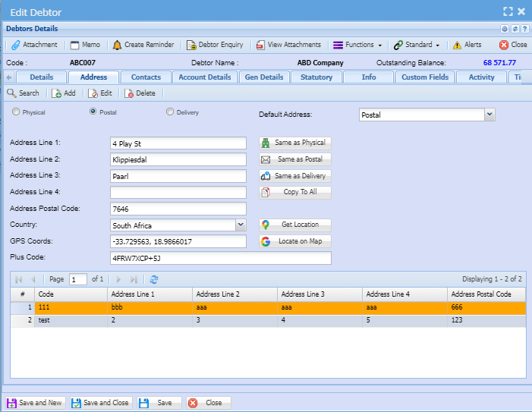Refresh the address grid
The width and height of the screenshot is (532, 412).
pos(154,279)
